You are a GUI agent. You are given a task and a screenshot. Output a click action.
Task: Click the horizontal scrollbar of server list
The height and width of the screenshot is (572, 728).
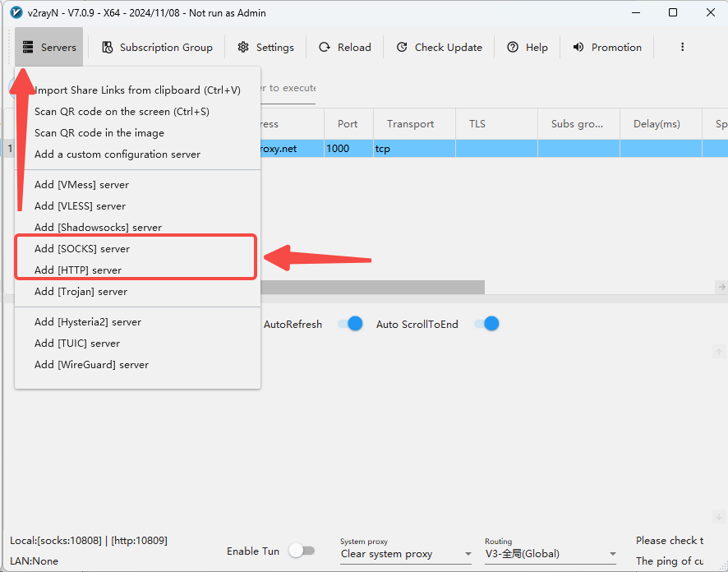372,287
